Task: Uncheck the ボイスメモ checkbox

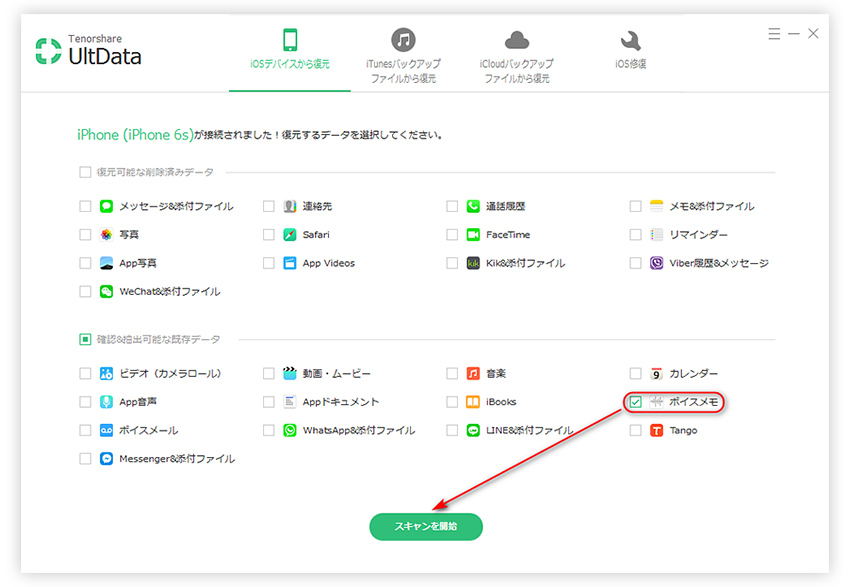Action: coord(635,402)
